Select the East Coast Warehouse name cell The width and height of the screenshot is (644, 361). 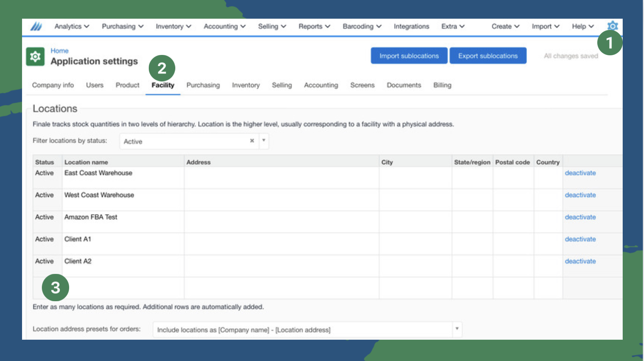[x=123, y=178]
